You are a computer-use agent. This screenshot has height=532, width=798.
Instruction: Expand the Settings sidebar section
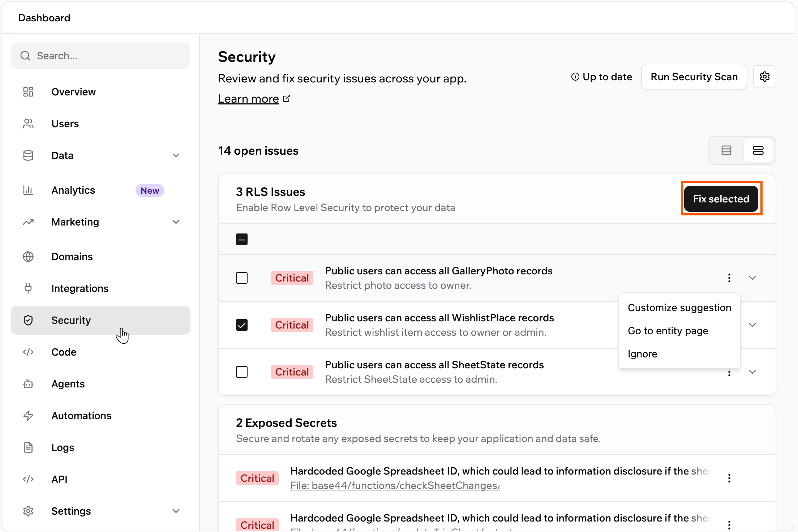[176, 511]
